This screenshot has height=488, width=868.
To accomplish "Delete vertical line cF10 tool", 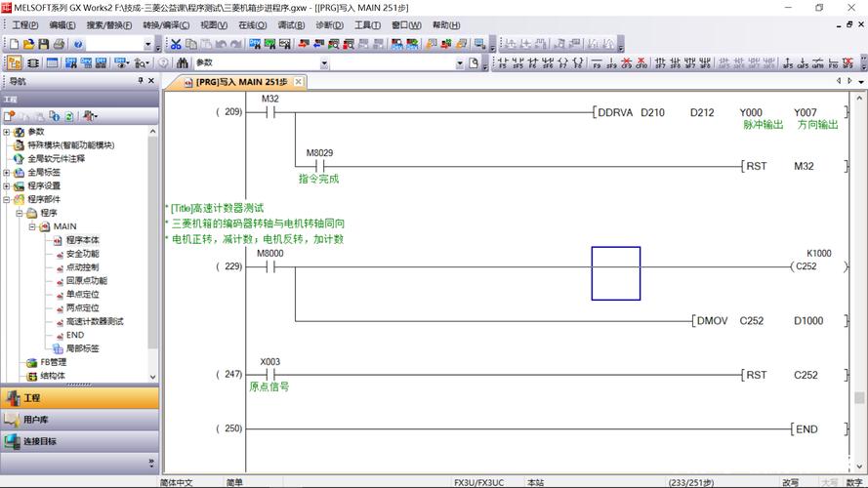I will coord(641,63).
